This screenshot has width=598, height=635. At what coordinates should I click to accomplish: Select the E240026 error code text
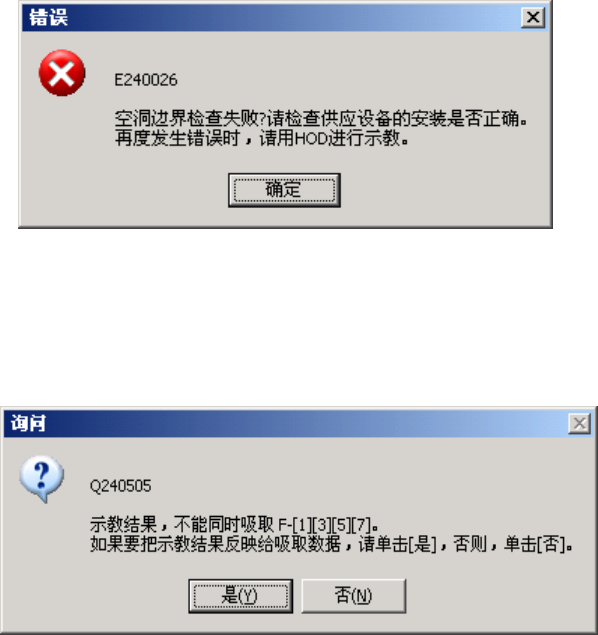click(x=146, y=80)
